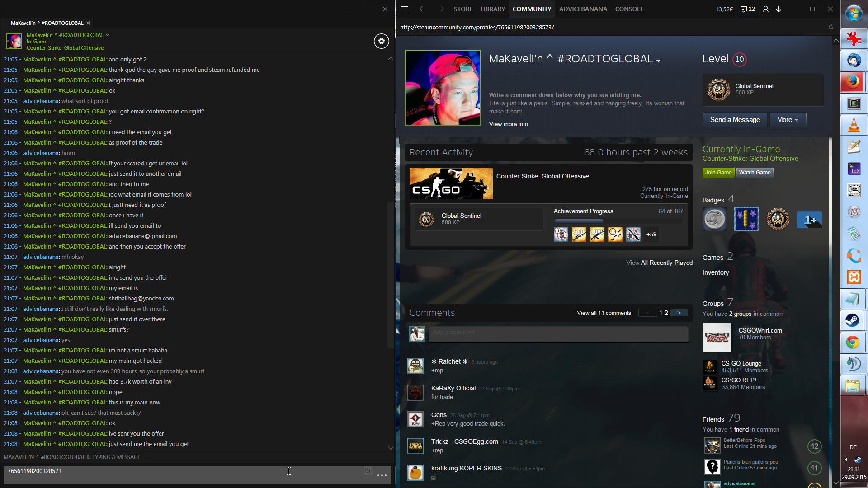Switch to the LIBRARY tab
868x488 pixels.
coord(492,9)
